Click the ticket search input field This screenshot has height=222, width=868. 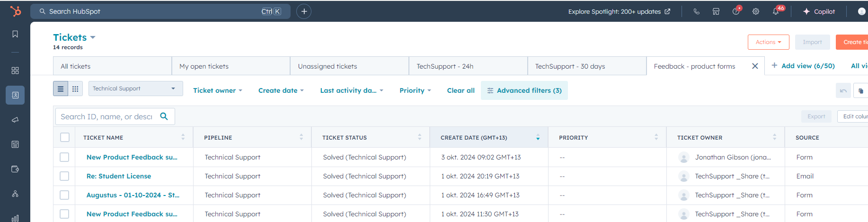point(107,116)
